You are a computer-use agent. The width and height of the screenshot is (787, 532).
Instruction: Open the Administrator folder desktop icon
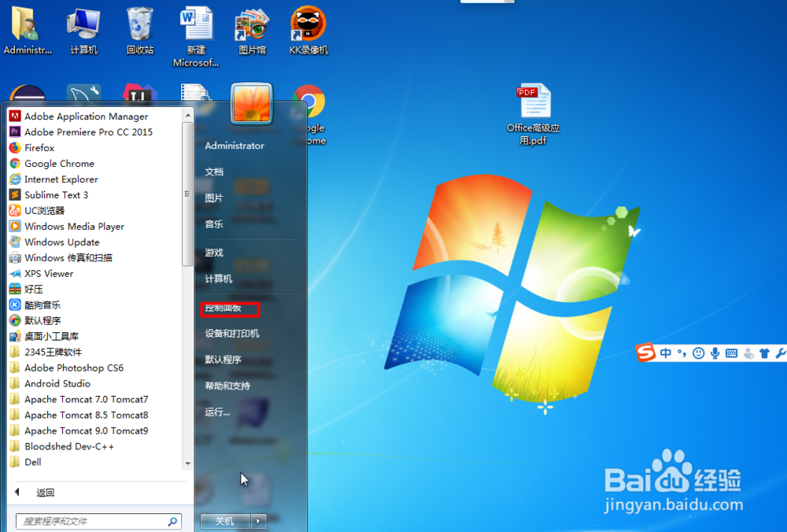[x=27, y=30]
